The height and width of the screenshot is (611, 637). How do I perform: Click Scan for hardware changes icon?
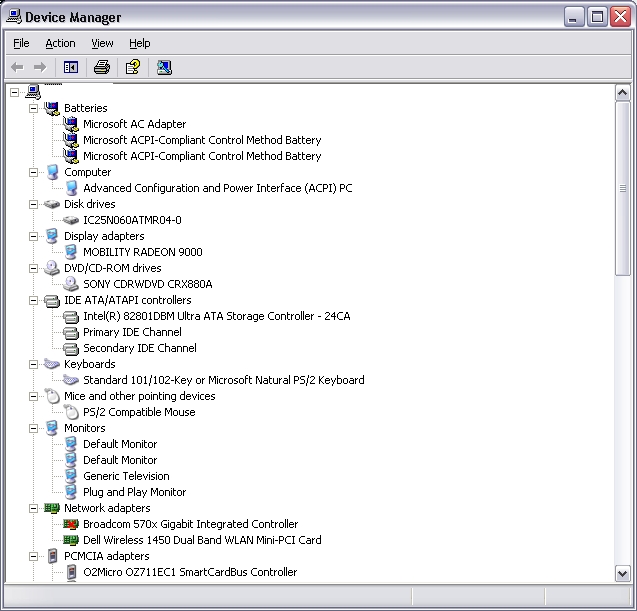pyautogui.click(x=164, y=67)
